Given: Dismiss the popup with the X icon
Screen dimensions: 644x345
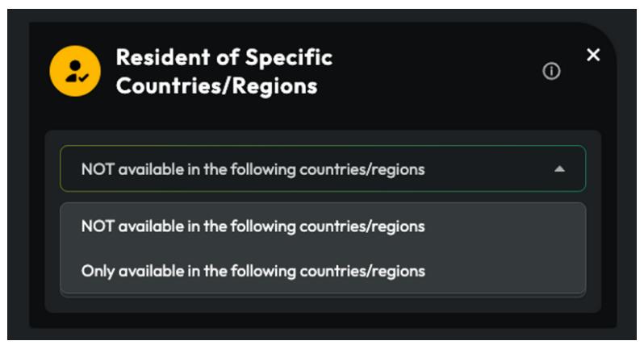Looking at the screenshot, I should point(593,55).
